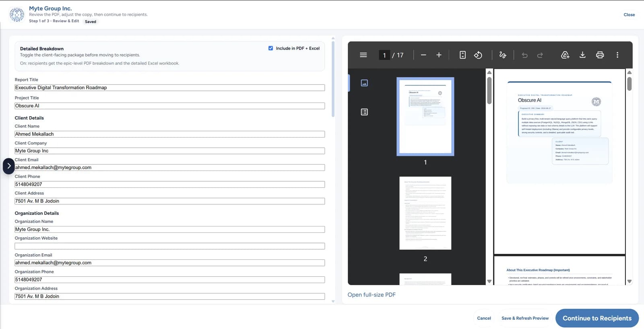The height and width of the screenshot is (329, 644).
Task: Rotate the PDF counterclockwise
Action: point(478,55)
